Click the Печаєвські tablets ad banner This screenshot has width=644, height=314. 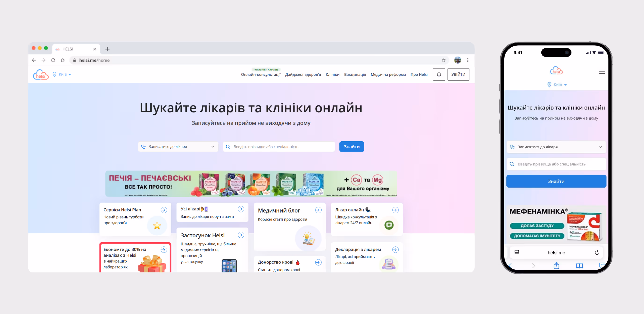click(x=251, y=183)
